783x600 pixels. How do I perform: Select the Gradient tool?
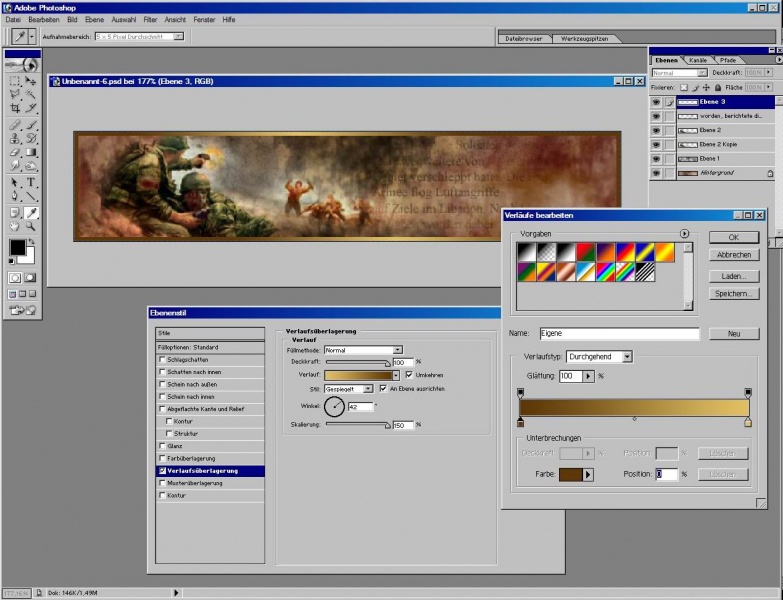click(x=31, y=152)
